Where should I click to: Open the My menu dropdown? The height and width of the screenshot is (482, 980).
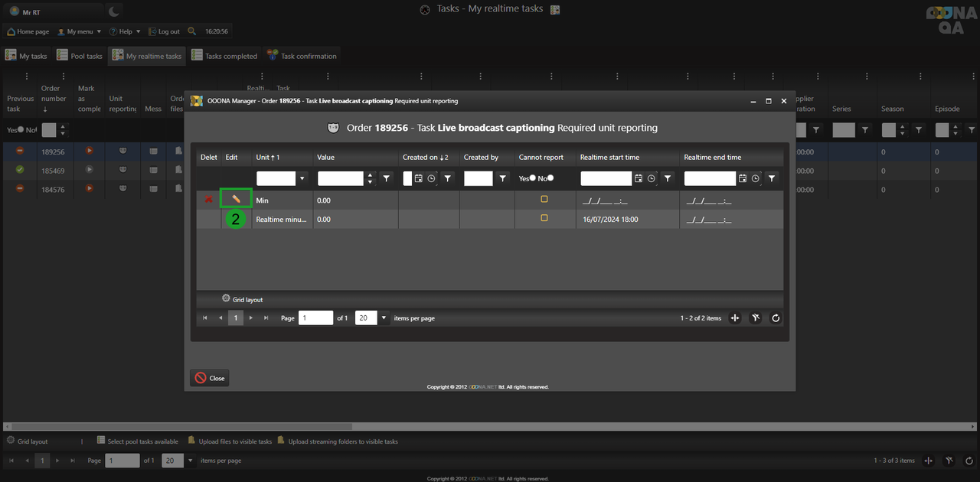tap(80, 31)
